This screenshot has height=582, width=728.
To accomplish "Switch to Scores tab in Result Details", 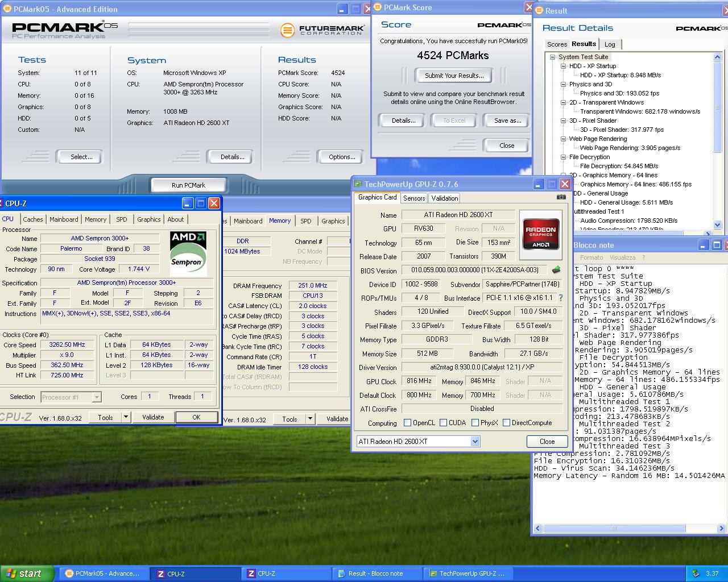I will 557,44.
